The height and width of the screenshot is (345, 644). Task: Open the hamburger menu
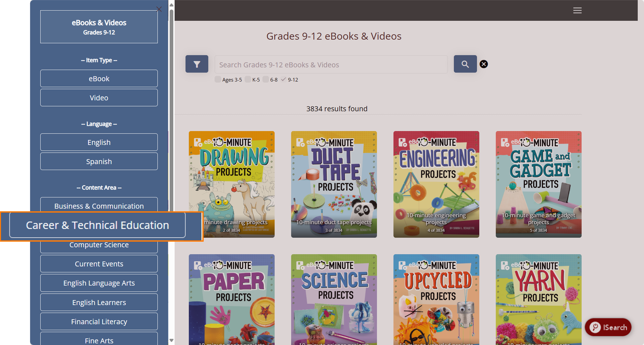pos(577,11)
